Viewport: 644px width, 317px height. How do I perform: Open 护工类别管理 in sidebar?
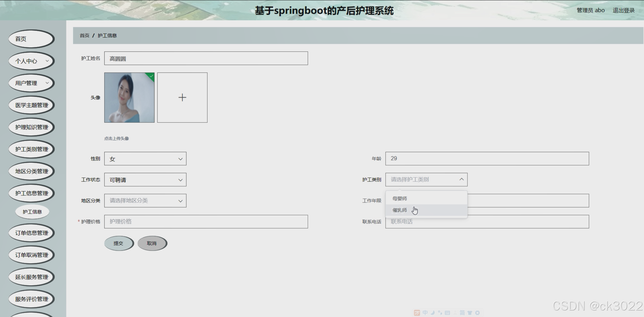(x=31, y=149)
